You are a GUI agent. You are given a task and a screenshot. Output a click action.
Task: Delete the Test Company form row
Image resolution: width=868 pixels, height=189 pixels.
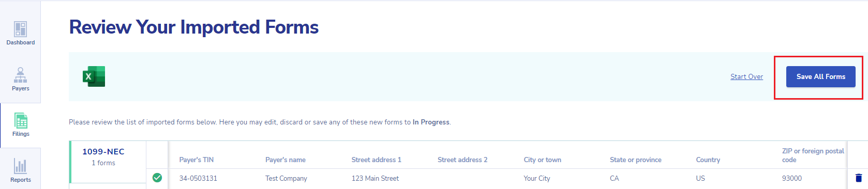tap(859, 178)
